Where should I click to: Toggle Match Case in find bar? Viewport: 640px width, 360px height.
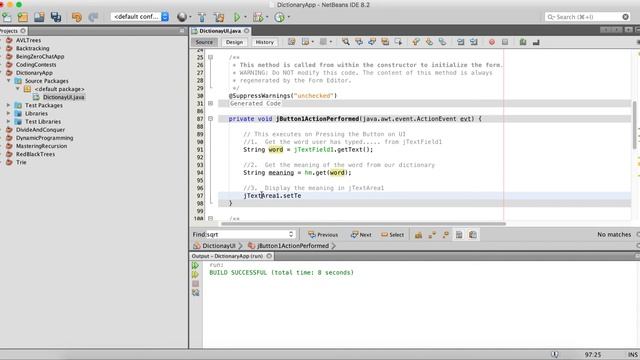tap(418, 235)
